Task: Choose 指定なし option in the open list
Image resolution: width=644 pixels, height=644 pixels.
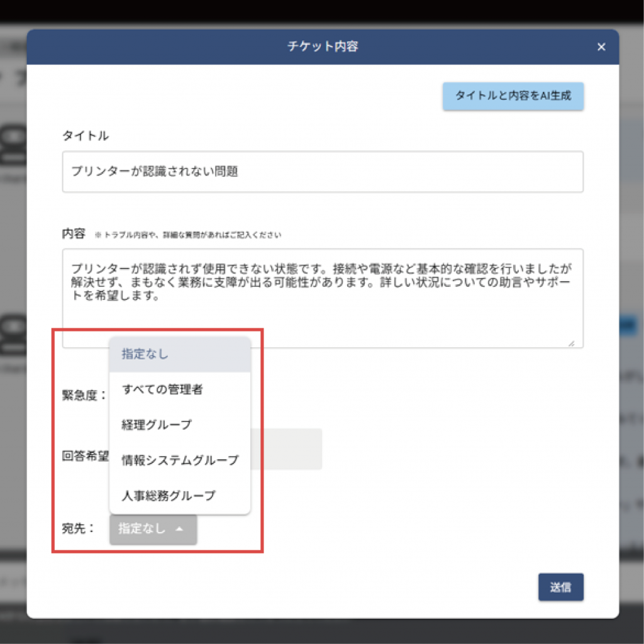Action: [x=179, y=354]
